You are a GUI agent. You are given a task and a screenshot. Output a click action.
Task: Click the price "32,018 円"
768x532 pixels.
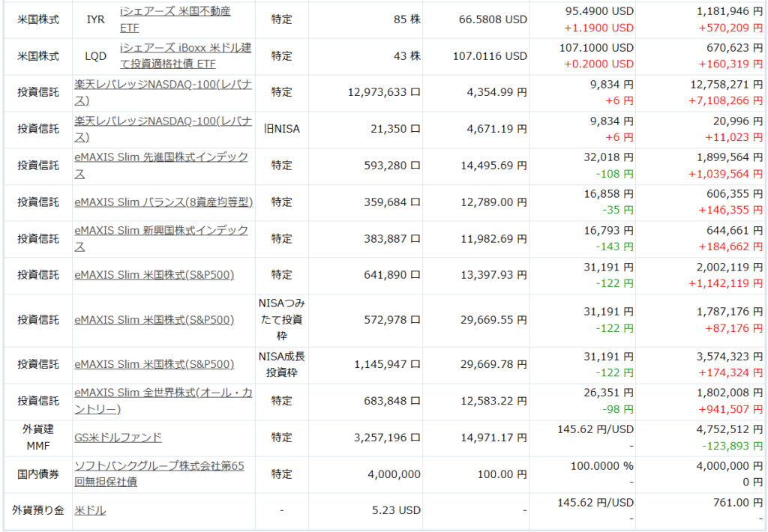point(609,157)
